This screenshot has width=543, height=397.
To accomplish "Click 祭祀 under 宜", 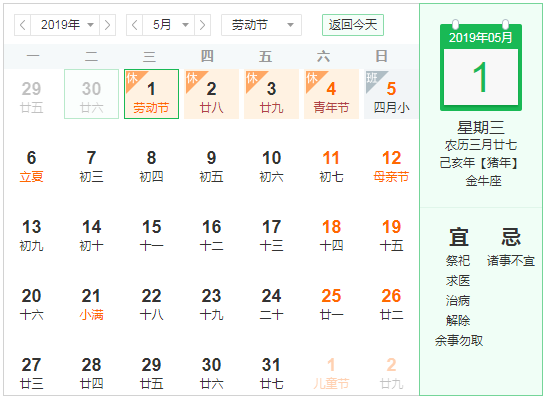I will tap(458, 261).
